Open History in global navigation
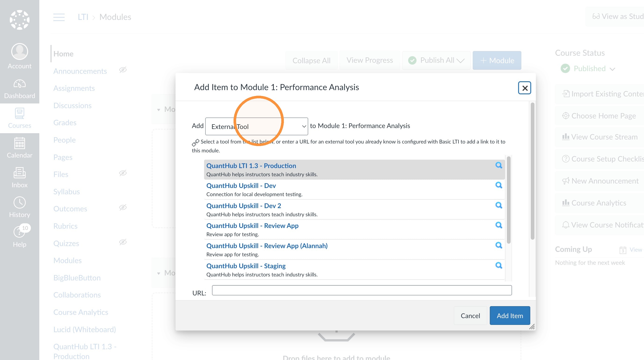Image resolution: width=644 pixels, height=360 pixels. [x=19, y=207]
